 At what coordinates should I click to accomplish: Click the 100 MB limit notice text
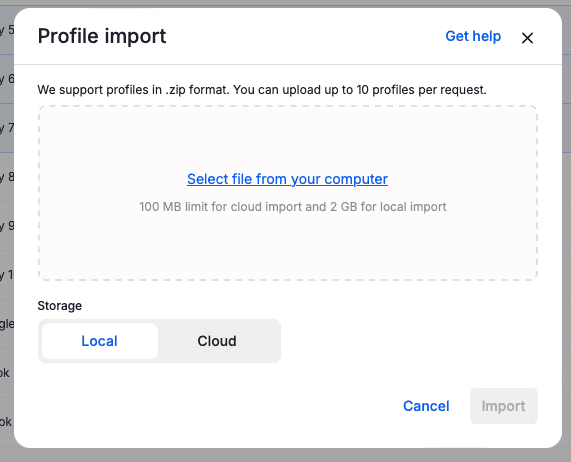tap(293, 207)
